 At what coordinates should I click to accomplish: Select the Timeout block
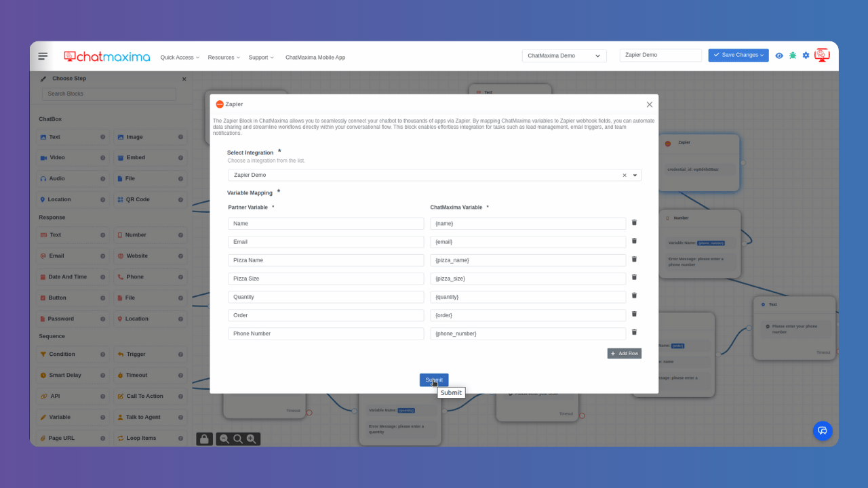[x=150, y=375]
